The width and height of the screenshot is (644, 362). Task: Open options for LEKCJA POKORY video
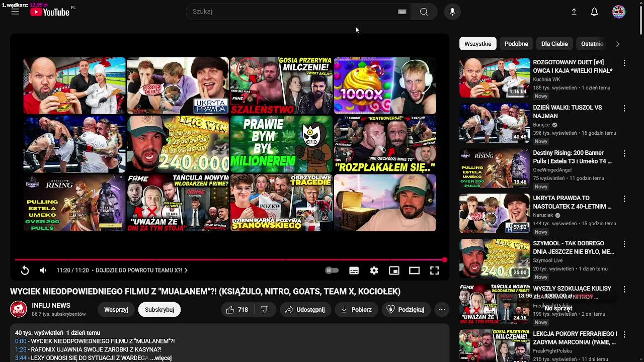point(624,335)
